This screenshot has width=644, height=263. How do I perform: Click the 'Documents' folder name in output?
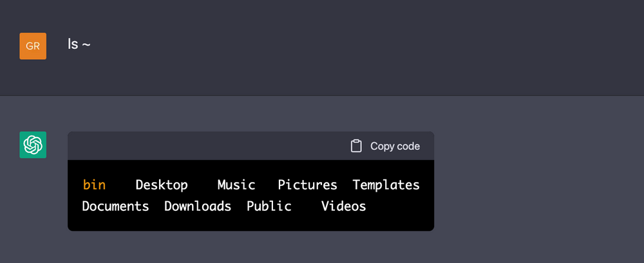click(115, 206)
